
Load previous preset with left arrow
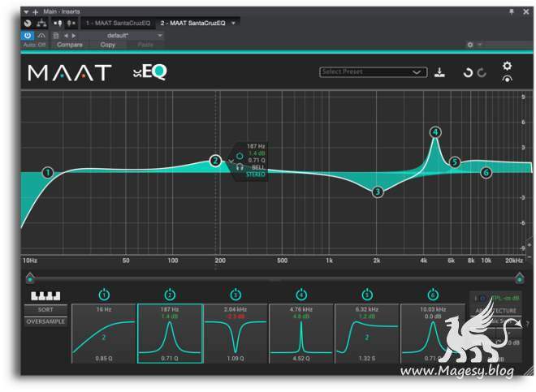coord(66,36)
